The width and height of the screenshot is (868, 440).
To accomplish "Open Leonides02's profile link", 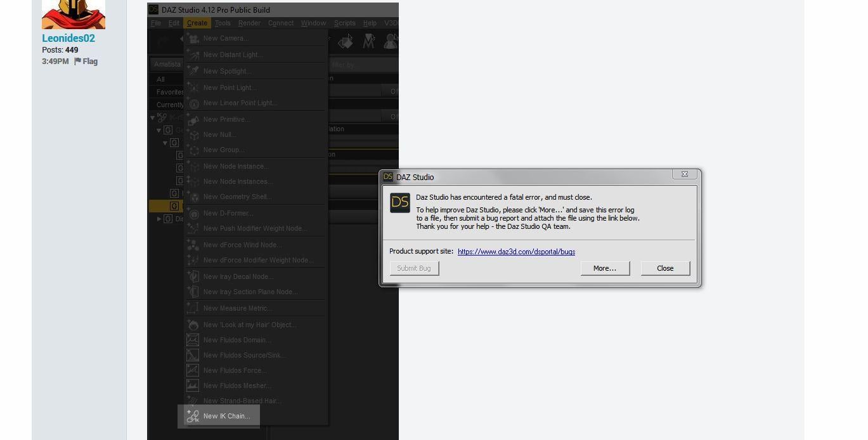I will [x=68, y=38].
